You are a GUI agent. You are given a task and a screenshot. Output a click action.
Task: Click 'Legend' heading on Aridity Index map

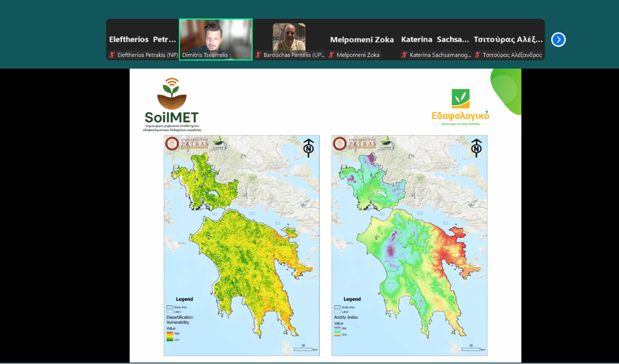352,299
